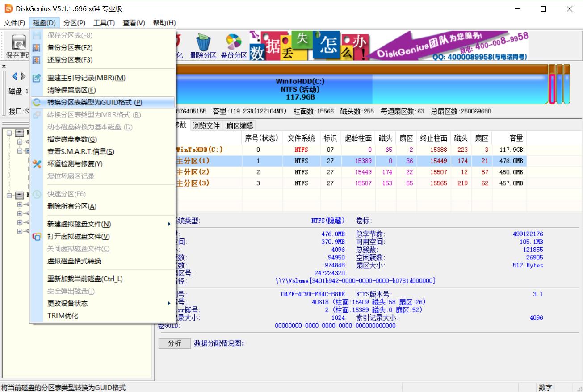Click the 序号(状态) column header

(x=262, y=138)
